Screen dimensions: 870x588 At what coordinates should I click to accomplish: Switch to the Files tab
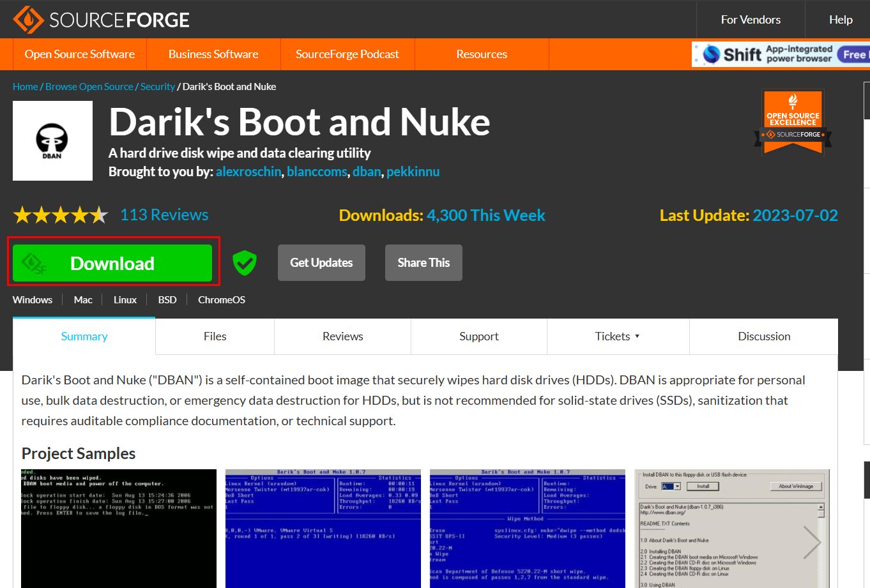[x=215, y=336]
